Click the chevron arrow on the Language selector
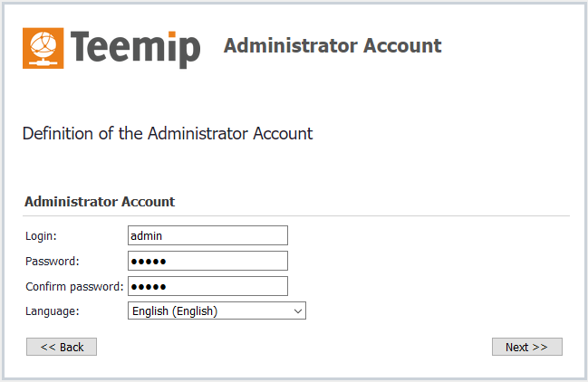 298,311
